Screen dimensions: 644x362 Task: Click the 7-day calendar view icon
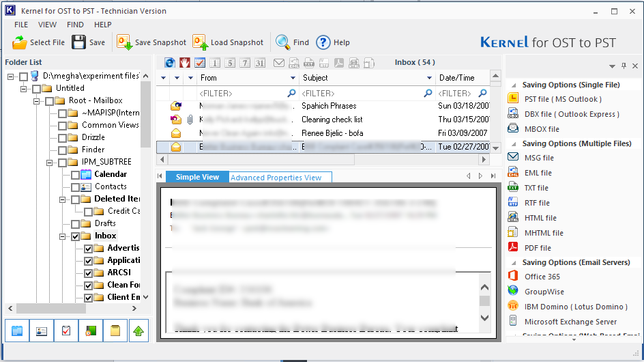tap(245, 63)
